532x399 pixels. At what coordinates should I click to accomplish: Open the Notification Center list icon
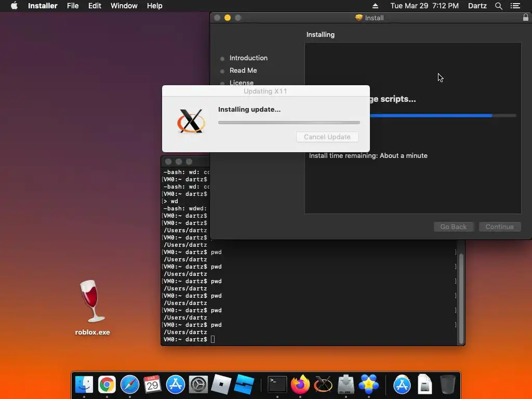pos(515,6)
